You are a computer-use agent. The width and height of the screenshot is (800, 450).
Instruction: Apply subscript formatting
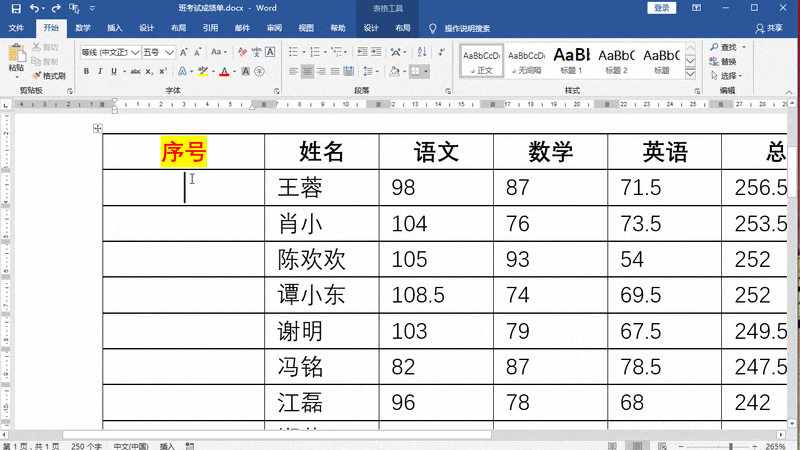tap(149, 71)
